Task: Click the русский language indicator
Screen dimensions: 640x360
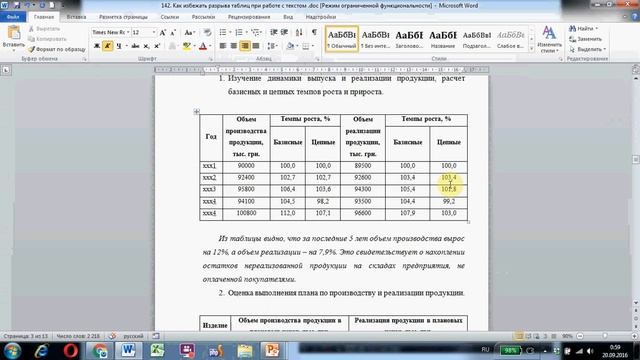Action: [x=133, y=336]
